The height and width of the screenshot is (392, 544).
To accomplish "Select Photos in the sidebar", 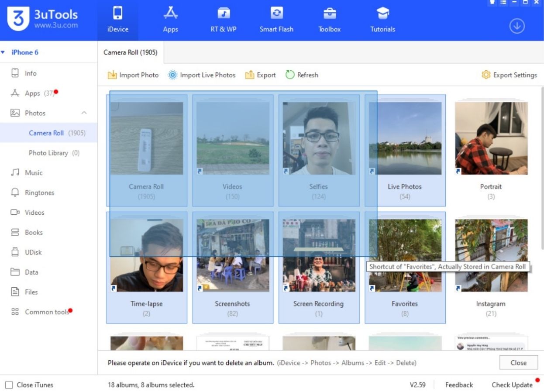I will [x=48, y=113].
